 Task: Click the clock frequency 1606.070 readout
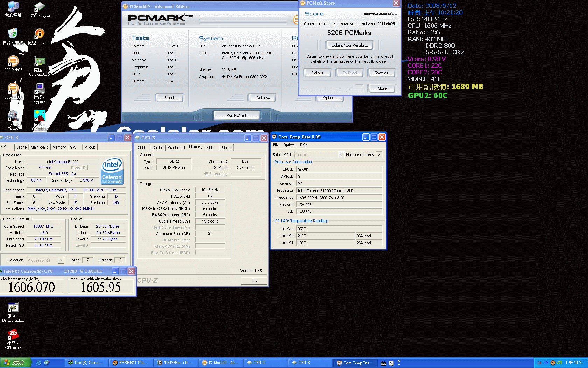32,287
